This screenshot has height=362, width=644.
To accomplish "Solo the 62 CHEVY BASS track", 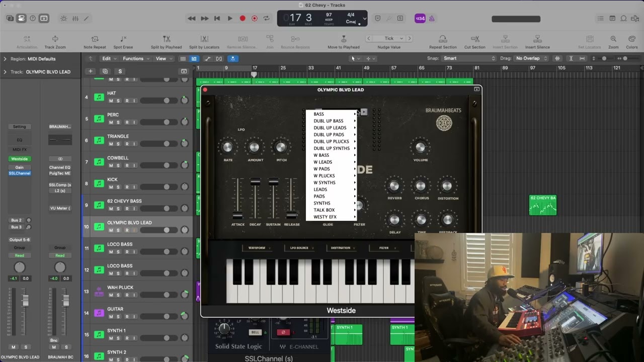I will click(x=118, y=209).
